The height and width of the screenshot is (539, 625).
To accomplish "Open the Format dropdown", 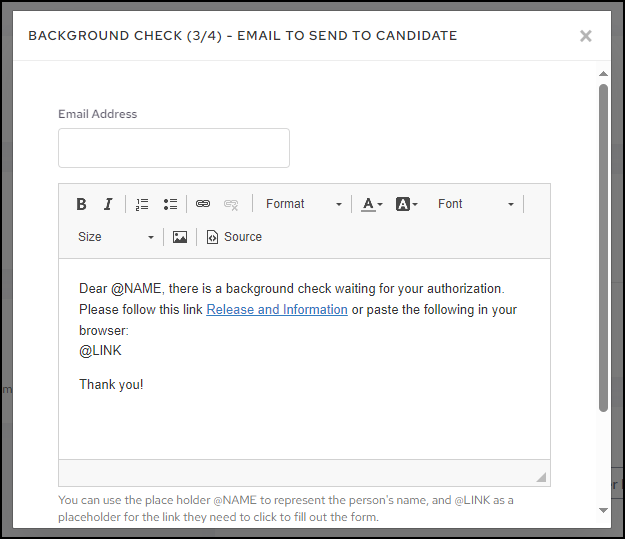I will 304,204.
